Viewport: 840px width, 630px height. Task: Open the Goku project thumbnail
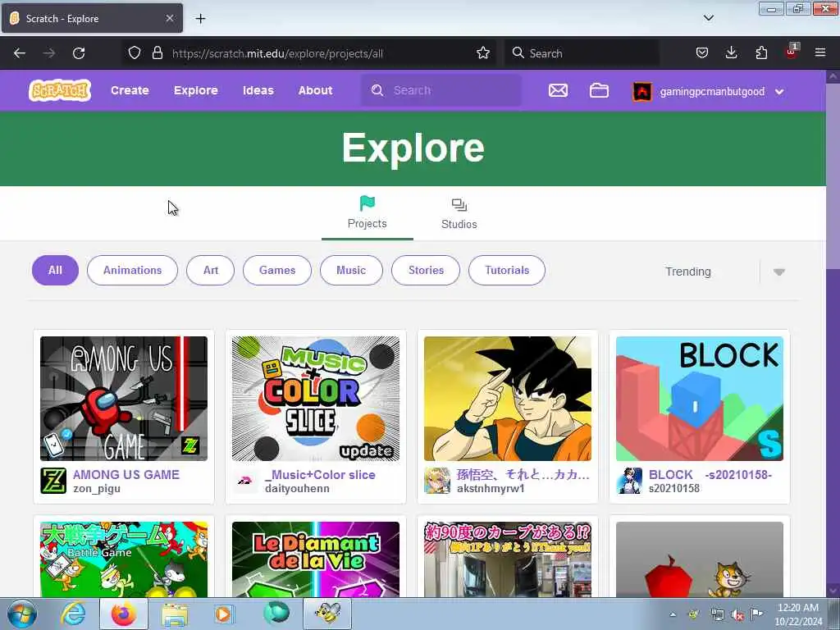(507, 399)
